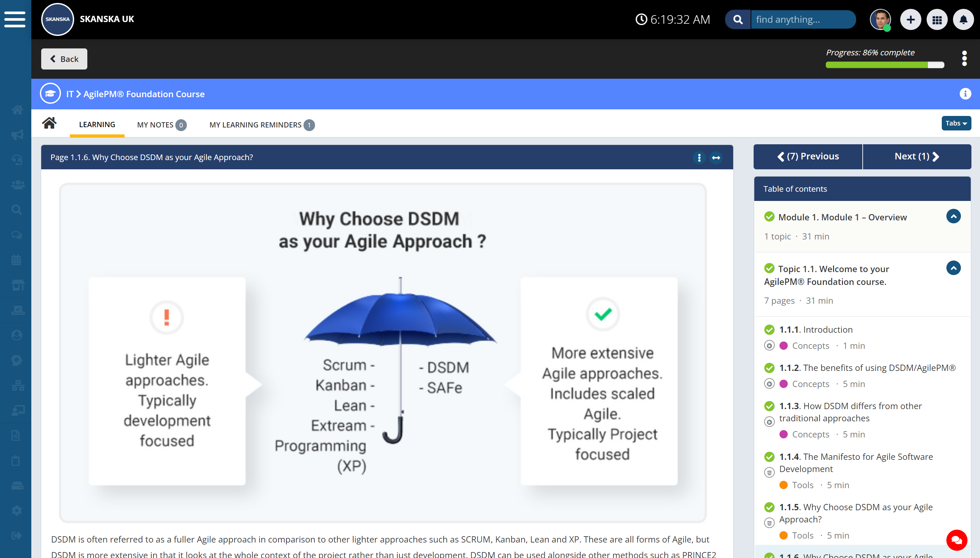Open the apps grid icon
This screenshot has height=558, width=980.
coord(937,19)
